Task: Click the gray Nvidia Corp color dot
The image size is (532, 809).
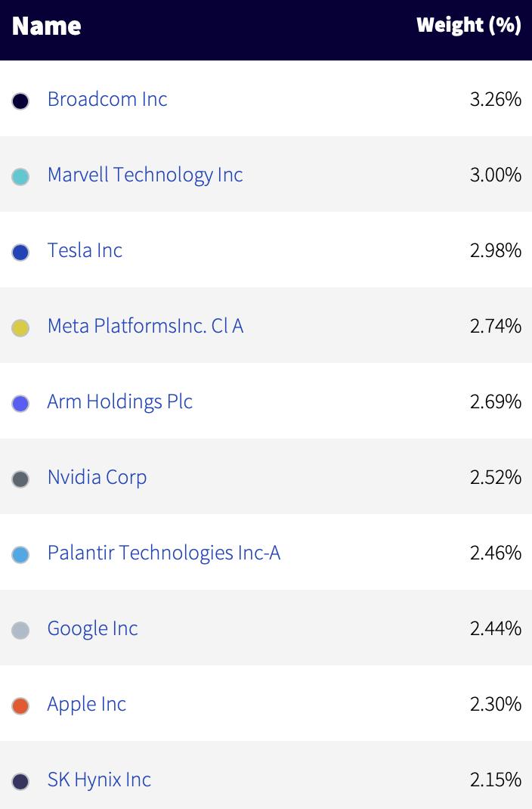Action: click(x=20, y=479)
